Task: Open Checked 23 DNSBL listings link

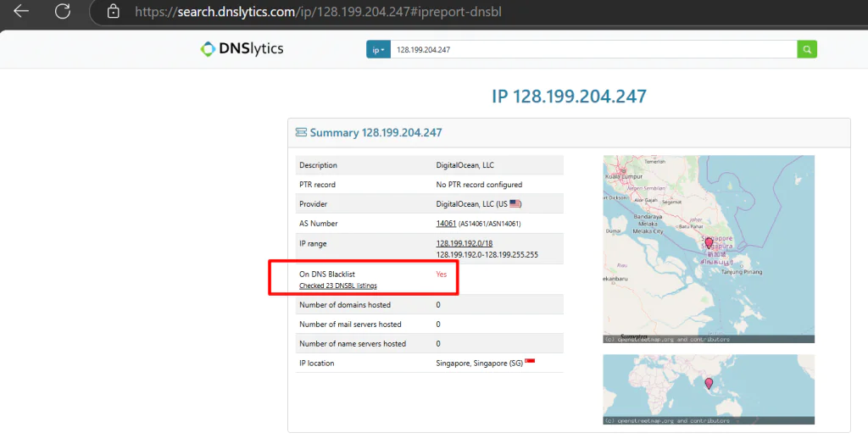Action: (338, 286)
